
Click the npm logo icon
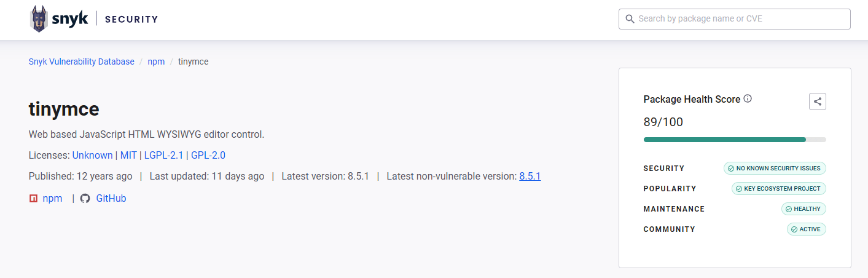(33, 199)
